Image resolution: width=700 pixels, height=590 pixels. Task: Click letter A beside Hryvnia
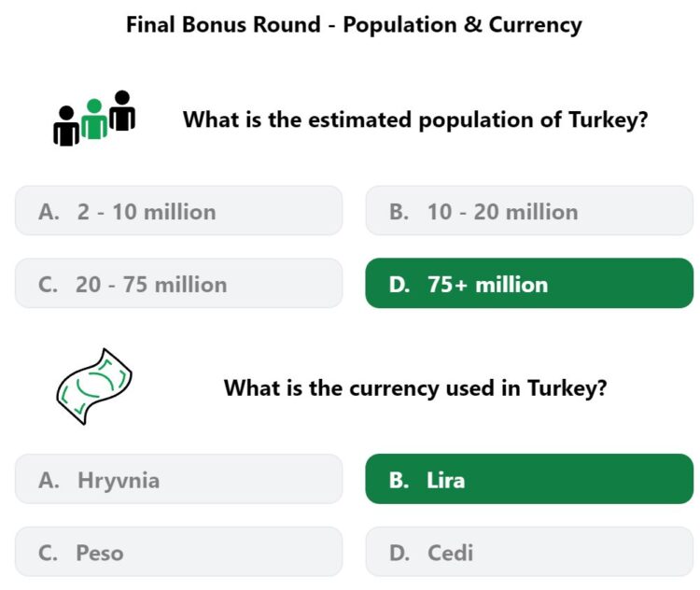[x=49, y=481]
